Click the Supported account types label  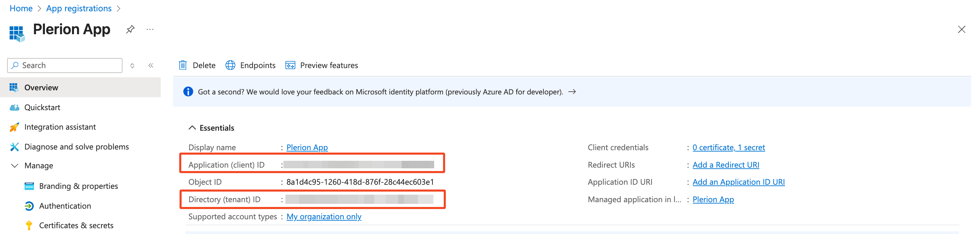coord(232,217)
